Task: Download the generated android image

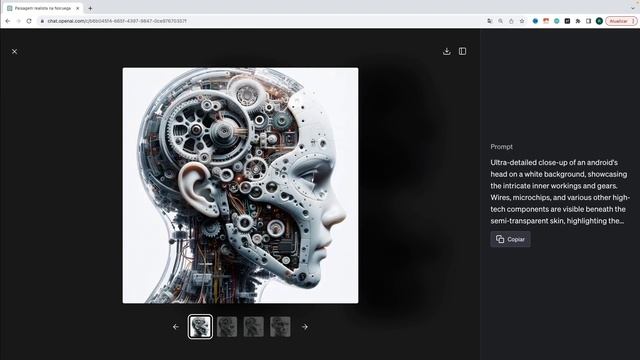Action: click(447, 51)
